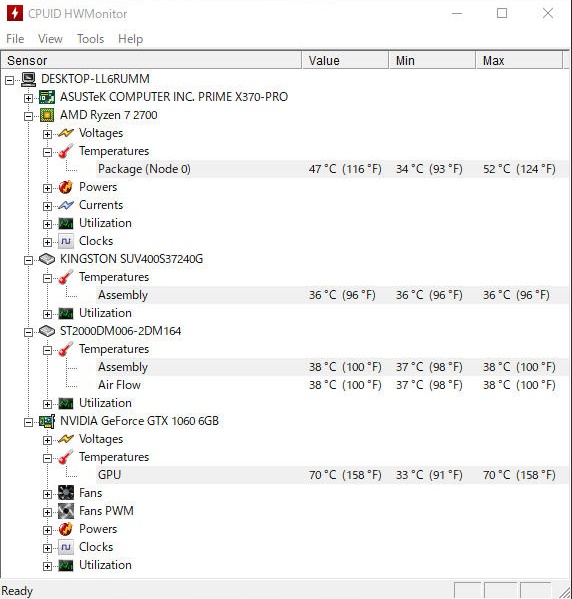Click the CPU Powers flame icon
Viewport: 572px width, 599px height.
pyautogui.click(x=66, y=187)
